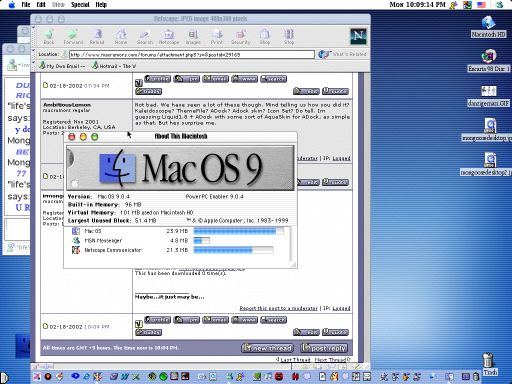Click the AmbitiousLemon username
Image resolution: width=512 pixels, height=384 pixels.
67,105
